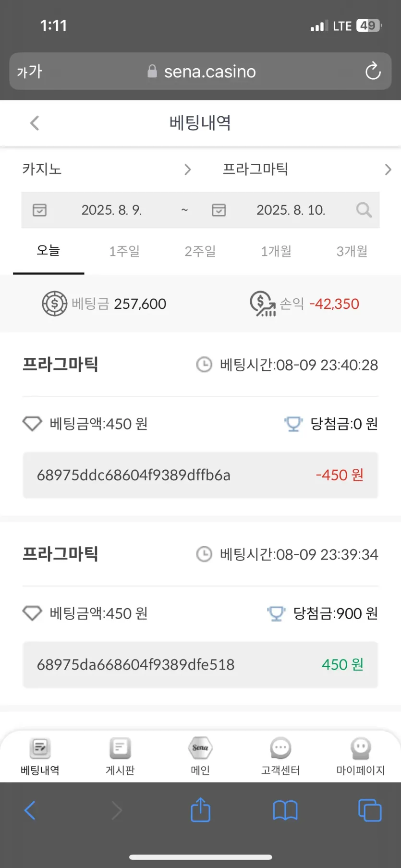This screenshot has width=401, height=868.
Task: Open the 고객센터 chat icon
Action: pos(280,748)
